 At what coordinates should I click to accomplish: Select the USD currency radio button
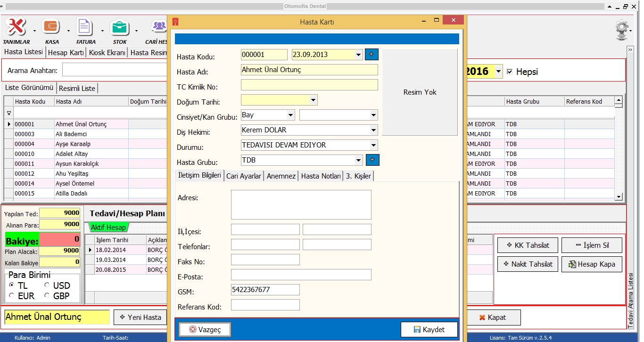point(47,285)
